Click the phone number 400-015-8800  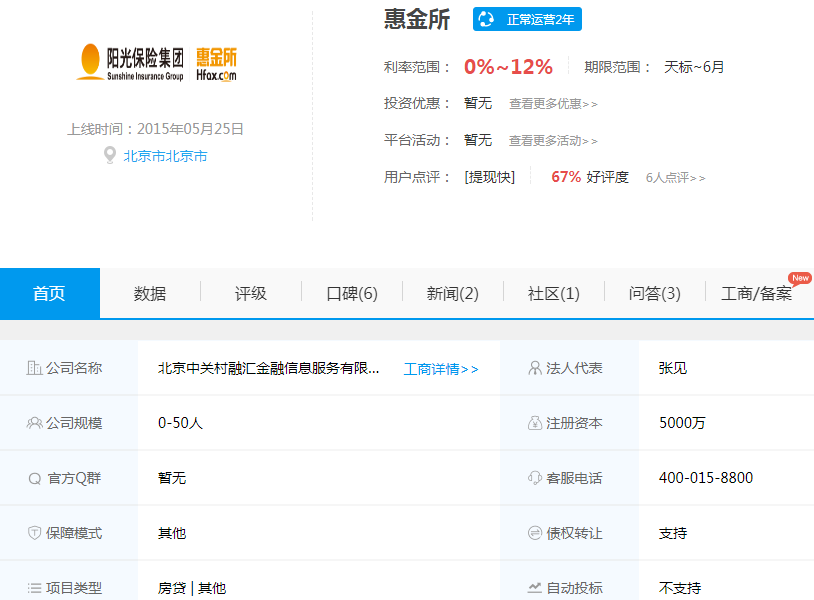point(706,478)
